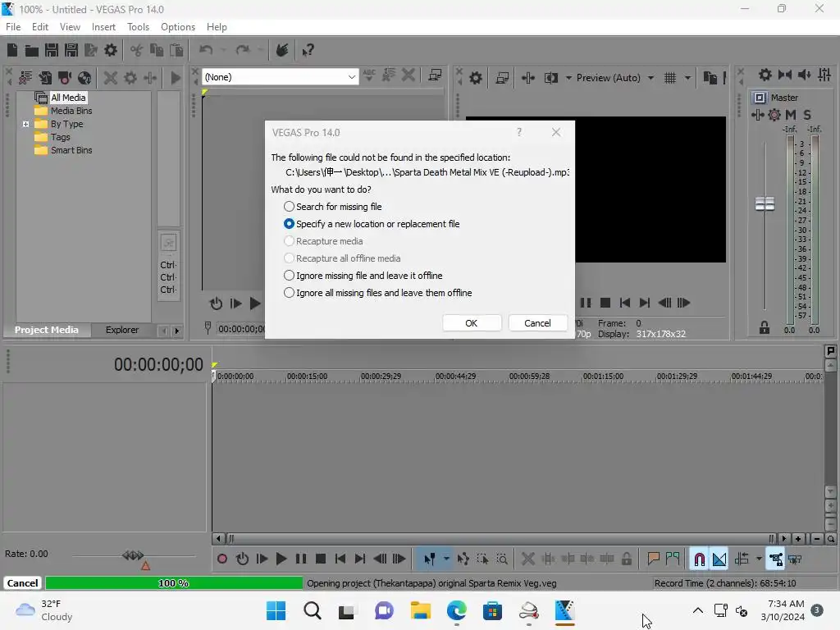Open the Tools menu

pos(138,27)
